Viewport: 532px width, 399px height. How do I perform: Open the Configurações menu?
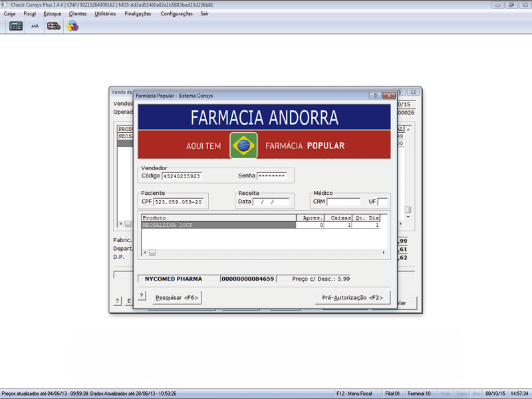[176, 13]
